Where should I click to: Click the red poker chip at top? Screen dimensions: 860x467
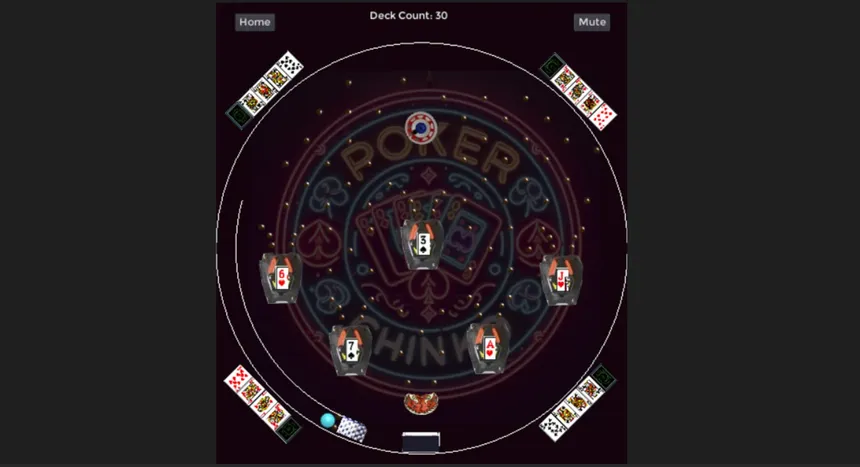(421, 128)
